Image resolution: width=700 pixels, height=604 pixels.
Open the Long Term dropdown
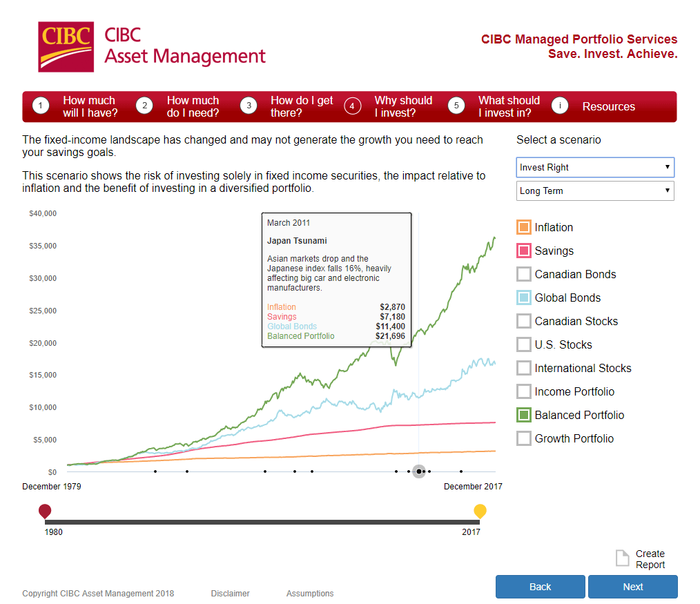click(595, 191)
